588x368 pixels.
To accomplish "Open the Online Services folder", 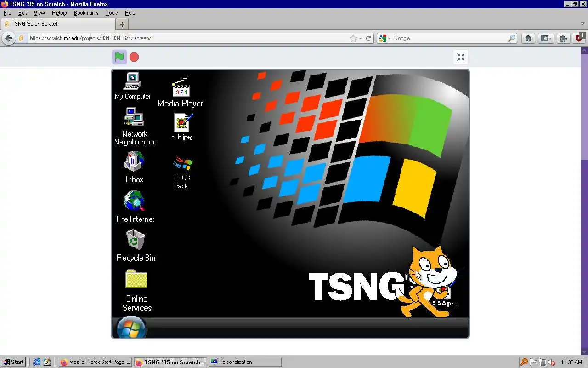I will [136, 291].
